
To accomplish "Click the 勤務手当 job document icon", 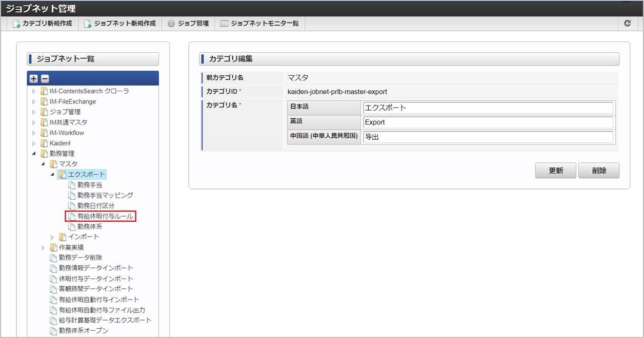I will pos(72,185).
